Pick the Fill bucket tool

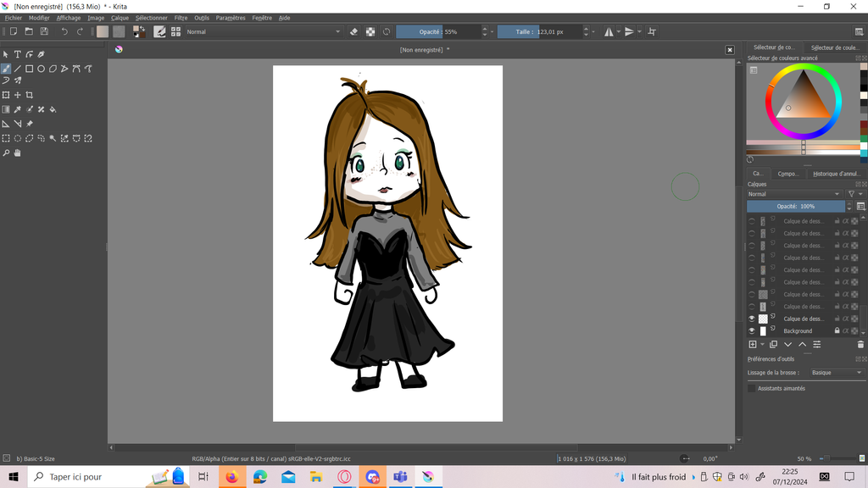[53, 109]
